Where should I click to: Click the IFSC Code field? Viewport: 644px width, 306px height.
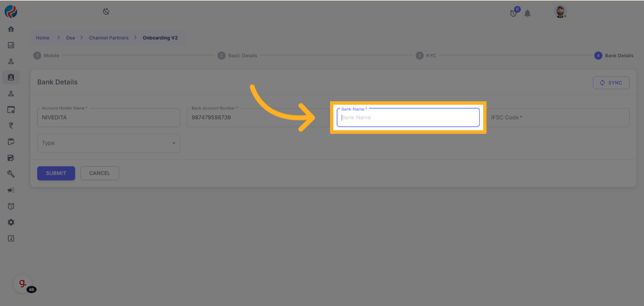558,118
